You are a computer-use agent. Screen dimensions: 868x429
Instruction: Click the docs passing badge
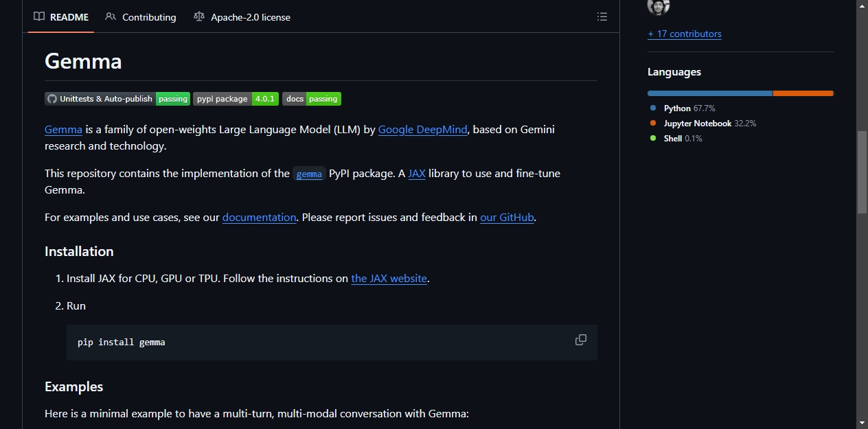[x=312, y=99]
